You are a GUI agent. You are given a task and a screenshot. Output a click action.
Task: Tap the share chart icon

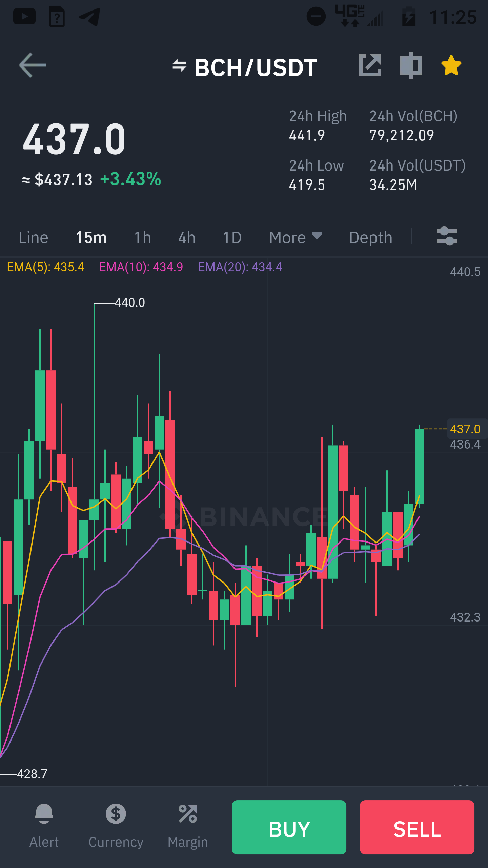370,65
